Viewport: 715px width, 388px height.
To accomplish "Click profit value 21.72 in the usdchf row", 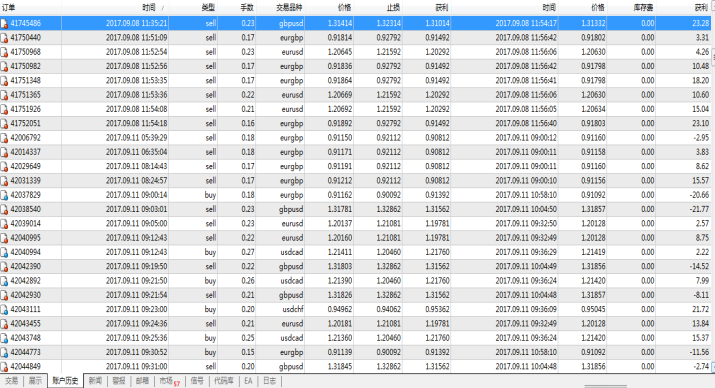I will pyautogui.click(x=700, y=310).
